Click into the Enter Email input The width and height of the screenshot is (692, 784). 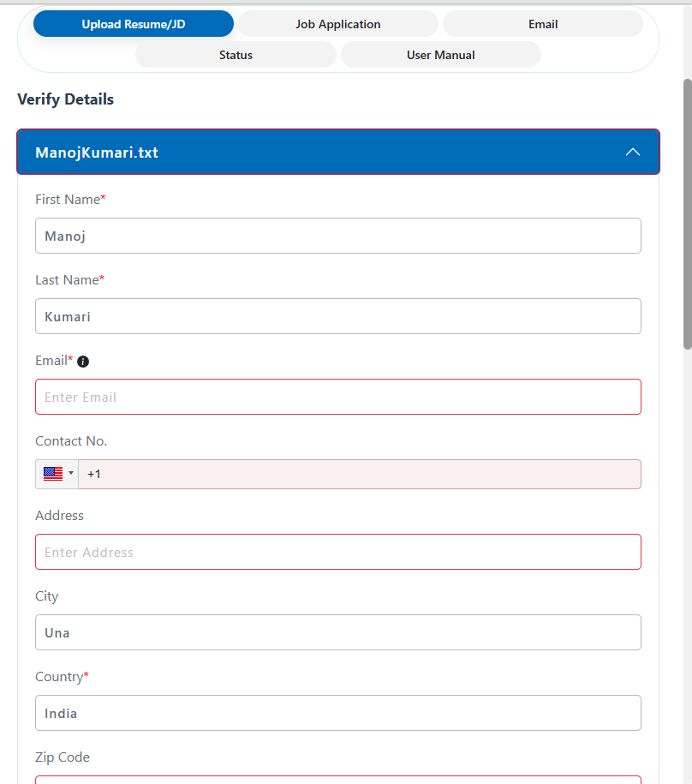(338, 397)
